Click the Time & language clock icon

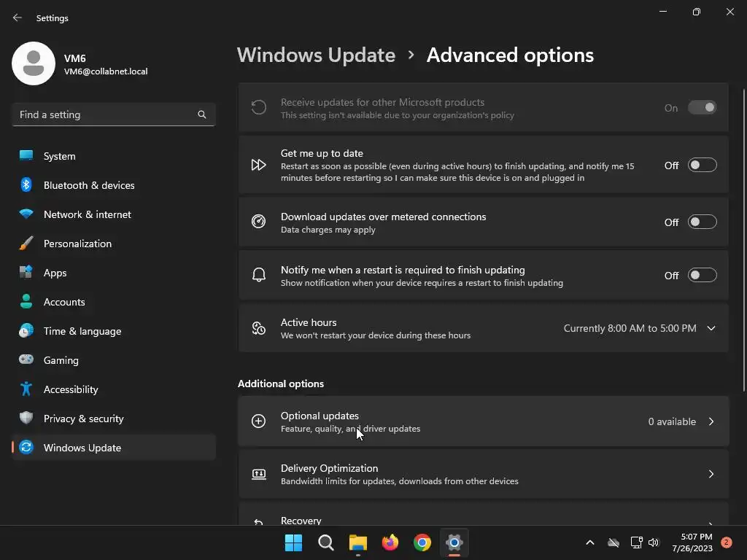(26, 330)
